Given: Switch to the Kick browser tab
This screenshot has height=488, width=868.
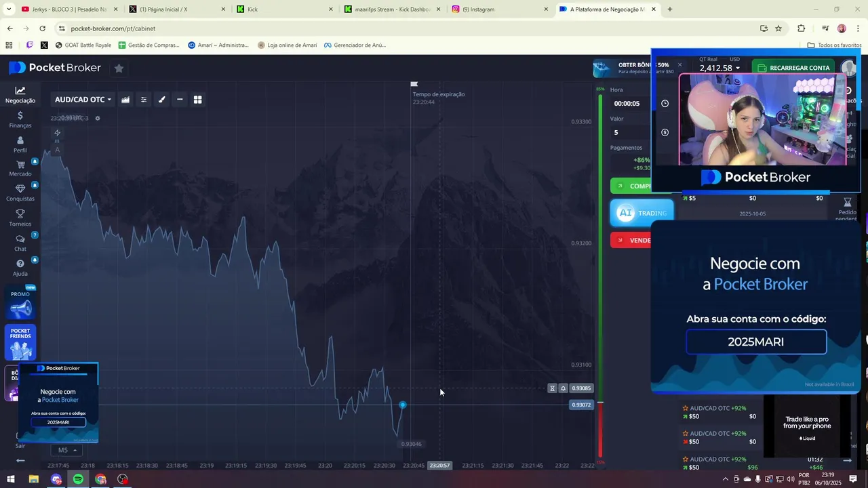Looking at the screenshot, I should 284,9.
